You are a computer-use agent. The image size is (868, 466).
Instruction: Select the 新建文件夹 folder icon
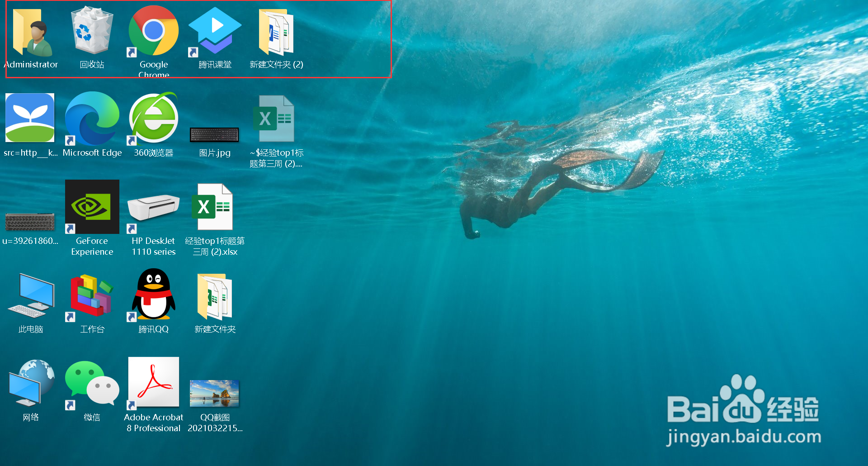(x=215, y=297)
